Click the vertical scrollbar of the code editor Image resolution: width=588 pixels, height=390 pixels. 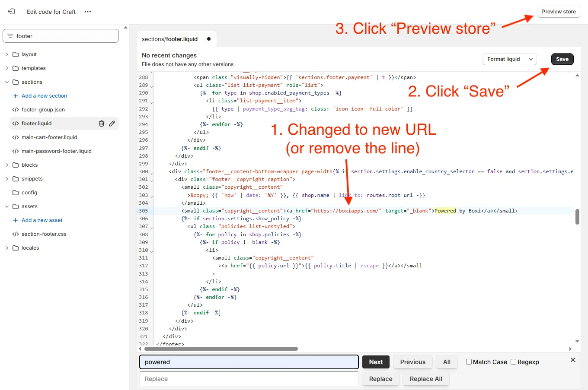click(577, 218)
